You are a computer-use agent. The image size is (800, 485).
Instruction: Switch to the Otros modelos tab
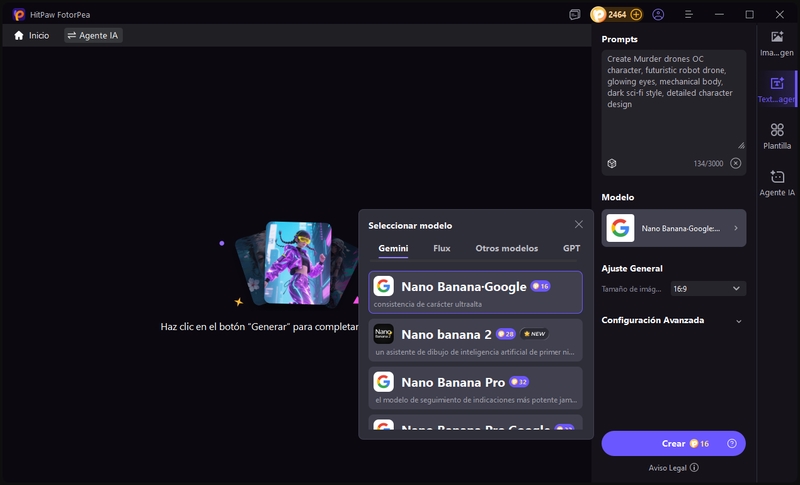pyautogui.click(x=506, y=248)
